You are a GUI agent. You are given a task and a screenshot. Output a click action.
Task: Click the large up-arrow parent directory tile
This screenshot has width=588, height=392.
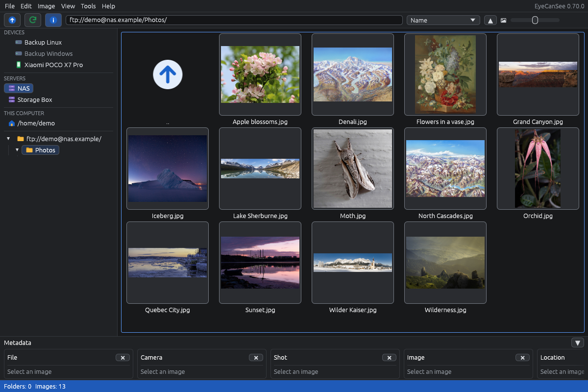168,74
